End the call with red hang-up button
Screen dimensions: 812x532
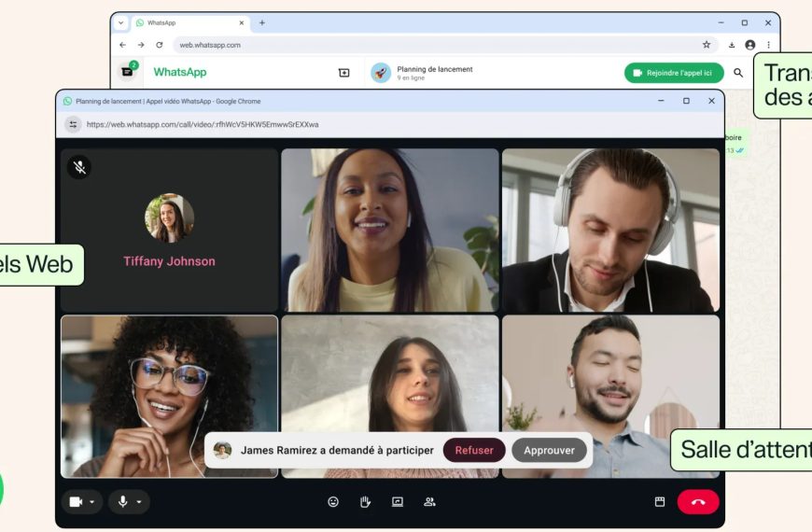(698, 501)
